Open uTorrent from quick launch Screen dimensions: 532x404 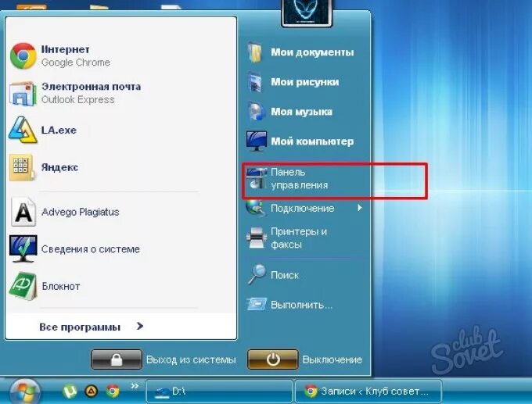[70, 391]
